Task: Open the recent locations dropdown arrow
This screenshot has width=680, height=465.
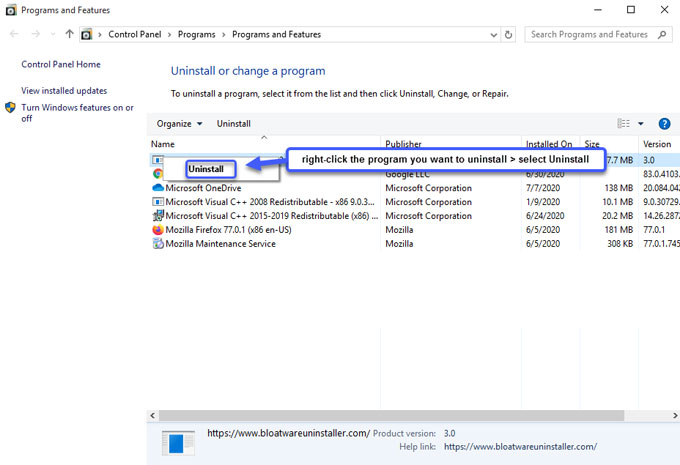Action: click(53, 34)
